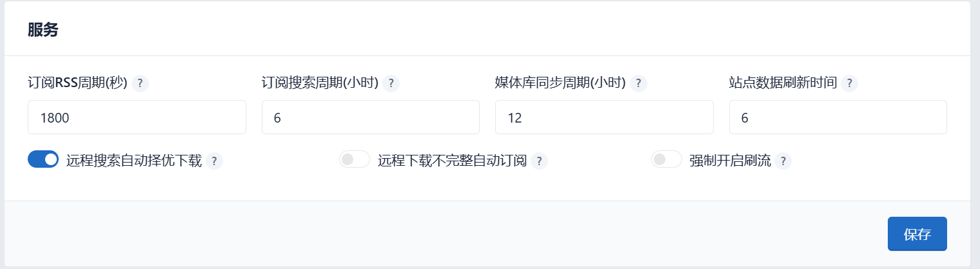Show help for 远程搜索自动择优下载

[214, 161]
